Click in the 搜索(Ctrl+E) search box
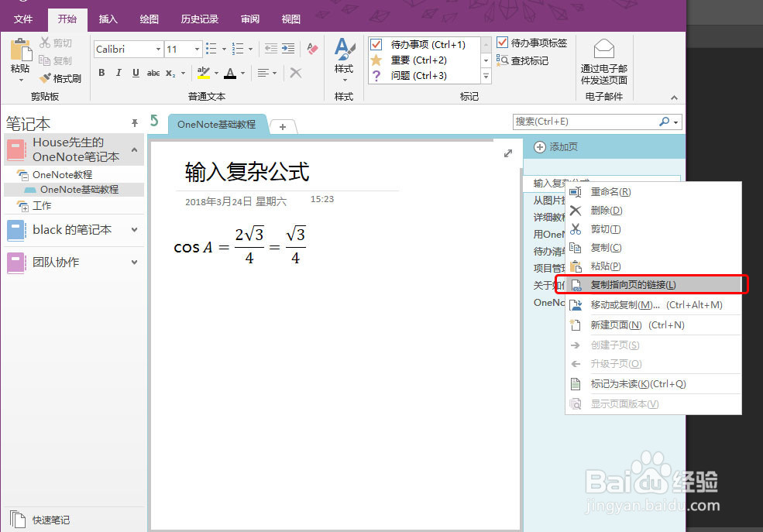The image size is (763, 532). pos(584,122)
